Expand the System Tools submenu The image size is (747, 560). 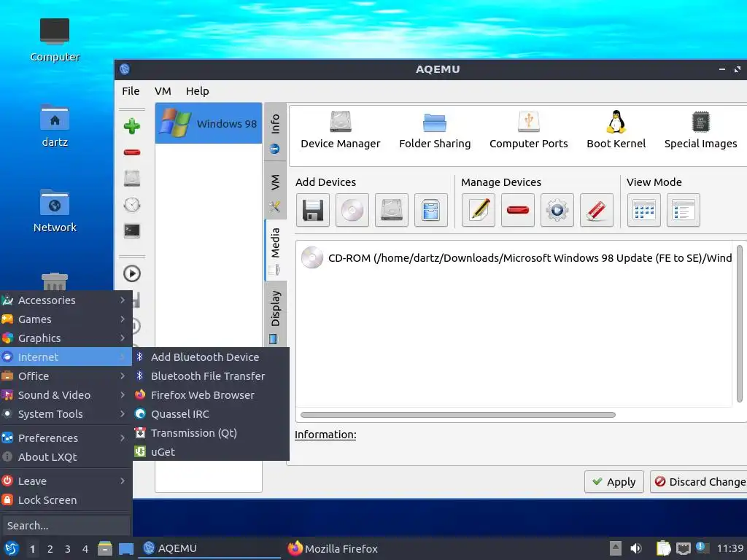66,414
